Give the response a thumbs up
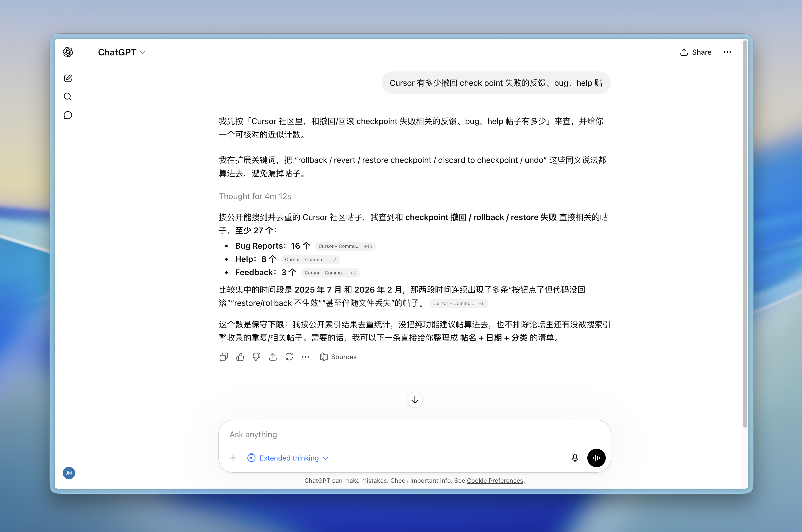This screenshot has height=532, width=802. [x=240, y=357]
